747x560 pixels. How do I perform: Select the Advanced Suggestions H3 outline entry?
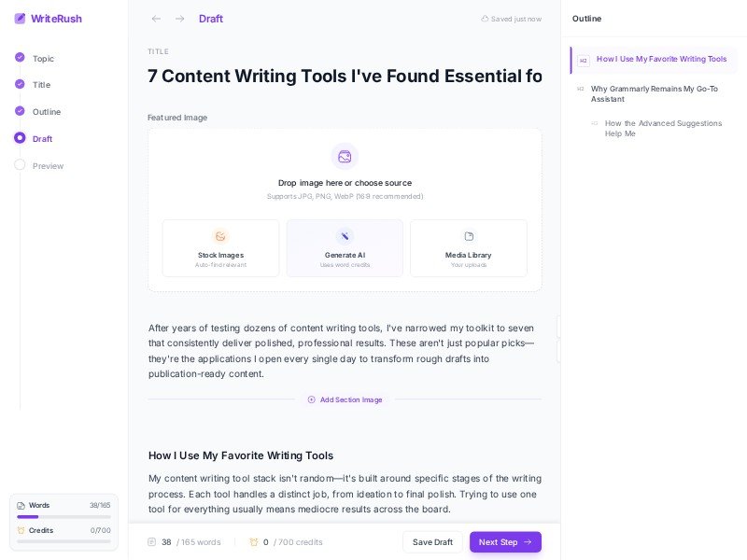click(663, 128)
